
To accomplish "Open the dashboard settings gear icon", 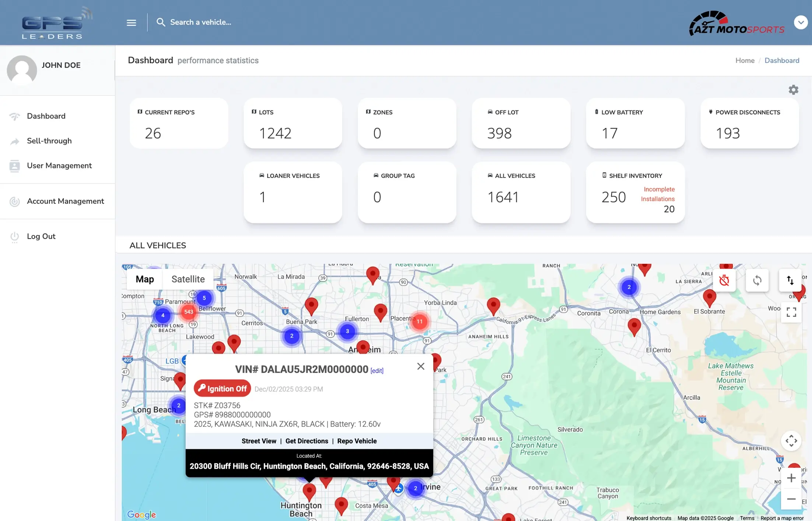I will coord(793,90).
